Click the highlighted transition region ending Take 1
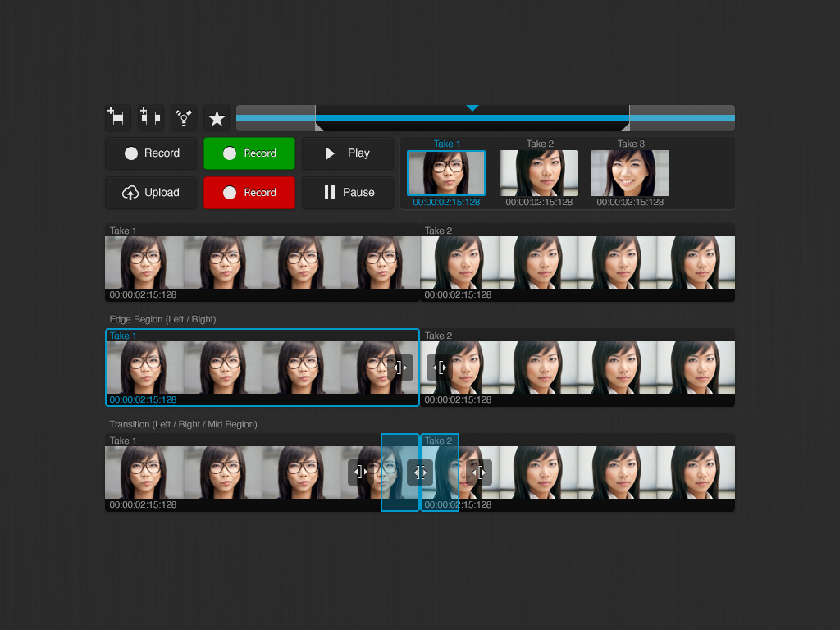Viewport: 840px width, 630px height. point(400,472)
